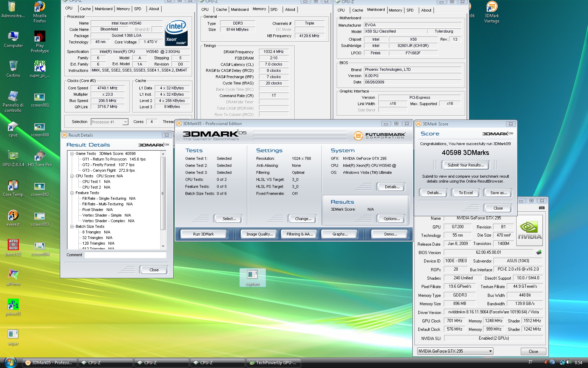Open 3DMark Vantage desktop icon
Viewport: 588px width, 368px height.
pyautogui.click(x=492, y=12)
